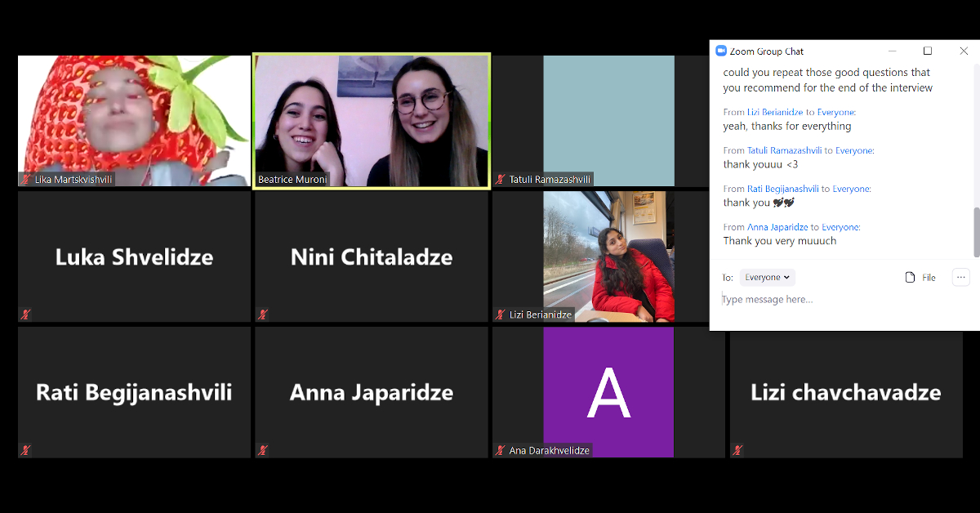Viewport: 980px width, 513px height.
Task: Click muted mic icon on Rati Begijanashvili tile
Action: pyautogui.click(x=26, y=449)
